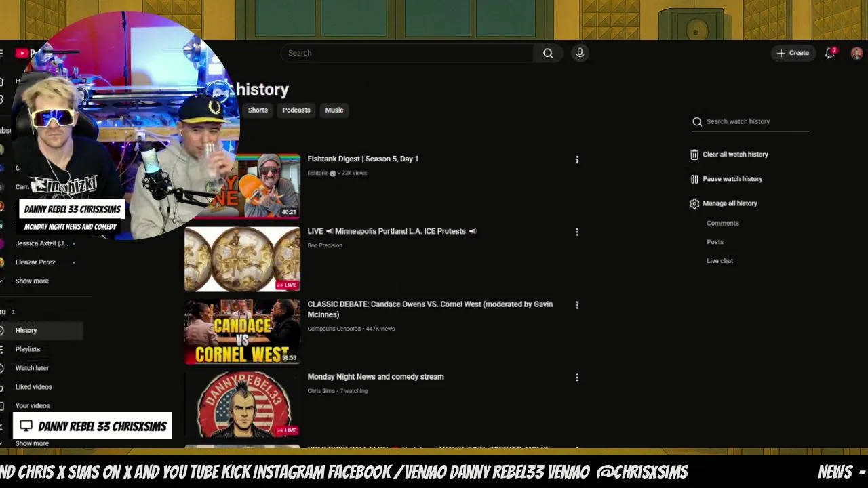Expand the You section chevron
Image resolution: width=868 pixels, height=488 pixels.
[x=13, y=312]
